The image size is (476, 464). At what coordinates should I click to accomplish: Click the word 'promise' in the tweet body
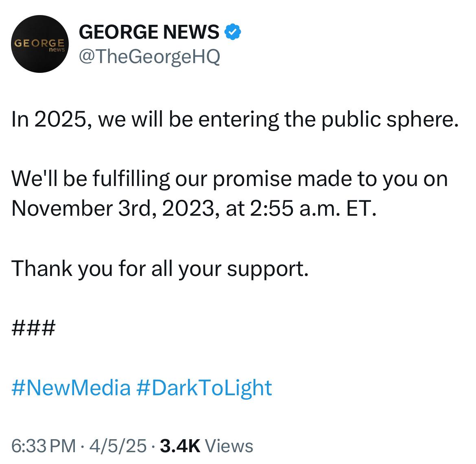(x=252, y=180)
